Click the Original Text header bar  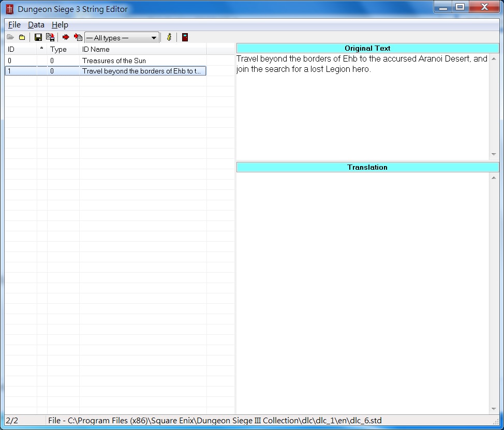coord(367,48)
